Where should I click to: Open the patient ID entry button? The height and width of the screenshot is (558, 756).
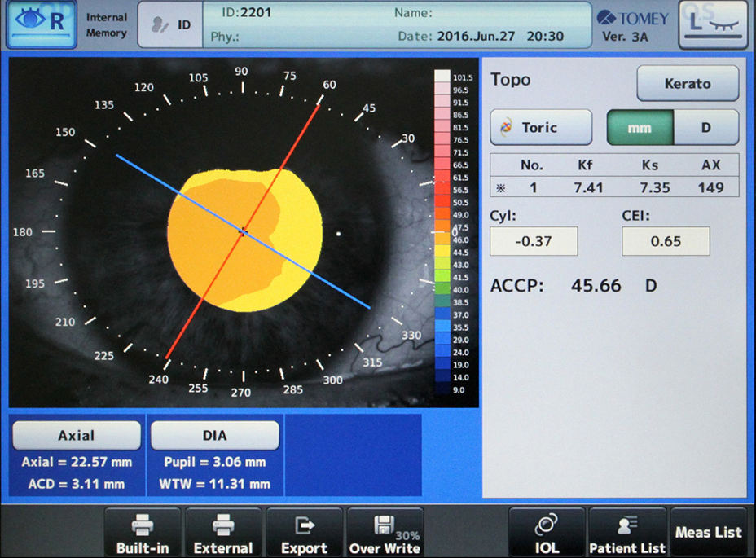[171, 24]
